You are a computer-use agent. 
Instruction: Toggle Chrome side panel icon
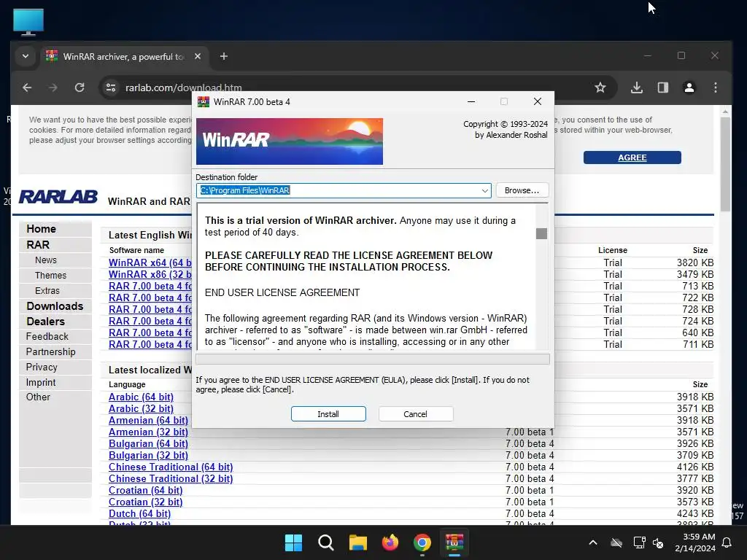662,87
